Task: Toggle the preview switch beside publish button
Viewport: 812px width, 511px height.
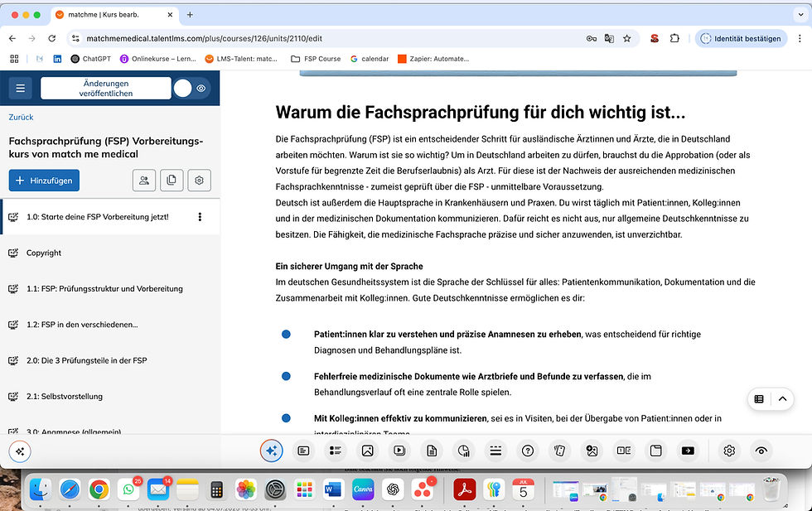Action: [x=191, y=88]
